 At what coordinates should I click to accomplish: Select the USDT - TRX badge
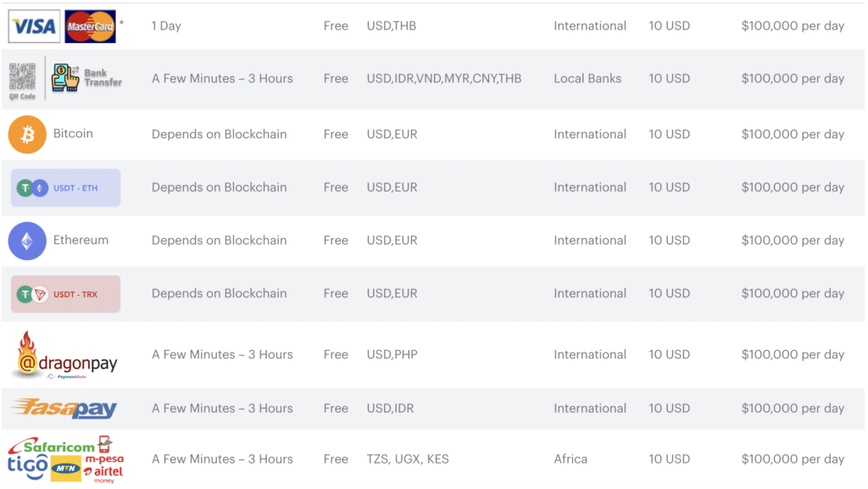[x=65, y=294]
